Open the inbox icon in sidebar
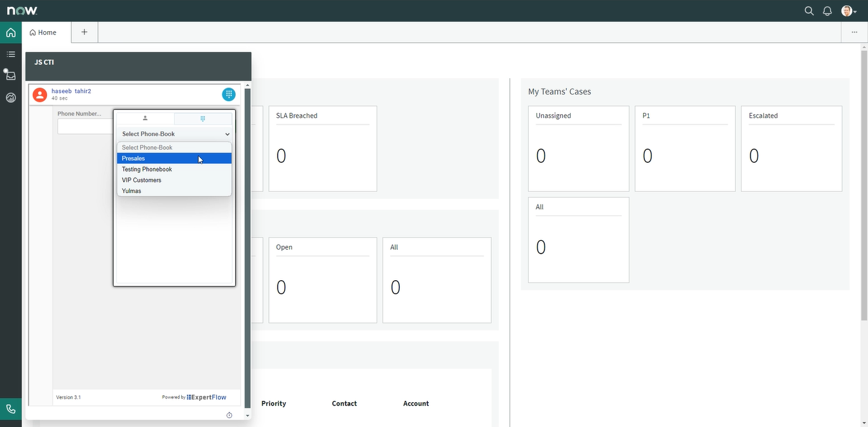This screenshot has width=868, height=427. coord(11,76)
